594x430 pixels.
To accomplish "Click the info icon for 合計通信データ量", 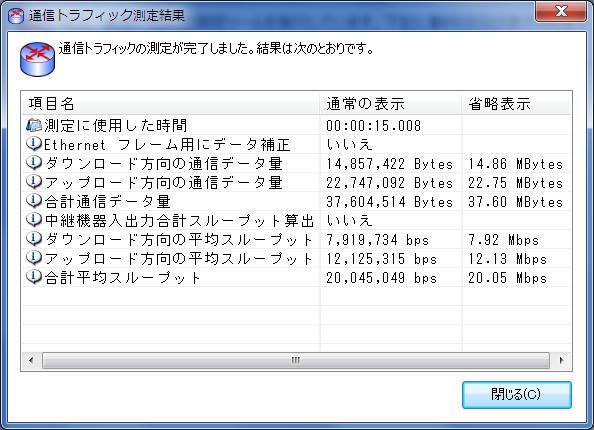I will click(x=34, y=201).
